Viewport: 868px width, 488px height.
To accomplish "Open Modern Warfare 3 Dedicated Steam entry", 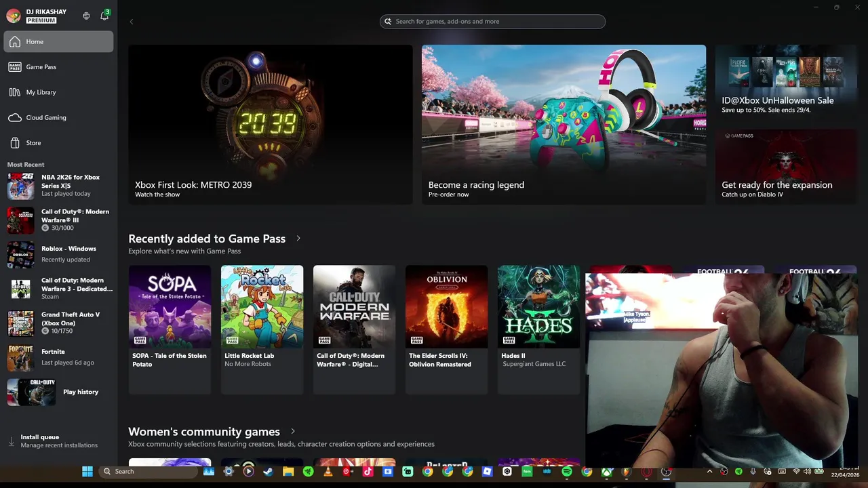I will coord(58,289).
